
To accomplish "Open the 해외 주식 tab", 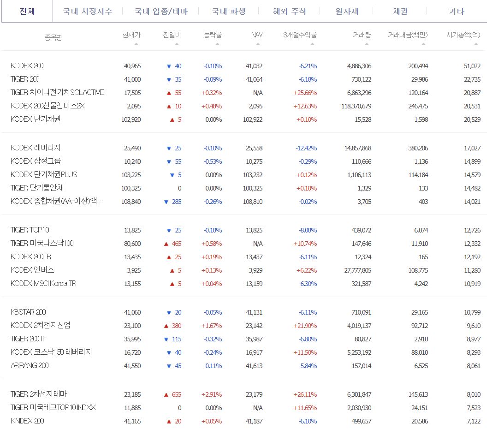I will [289, 11].
